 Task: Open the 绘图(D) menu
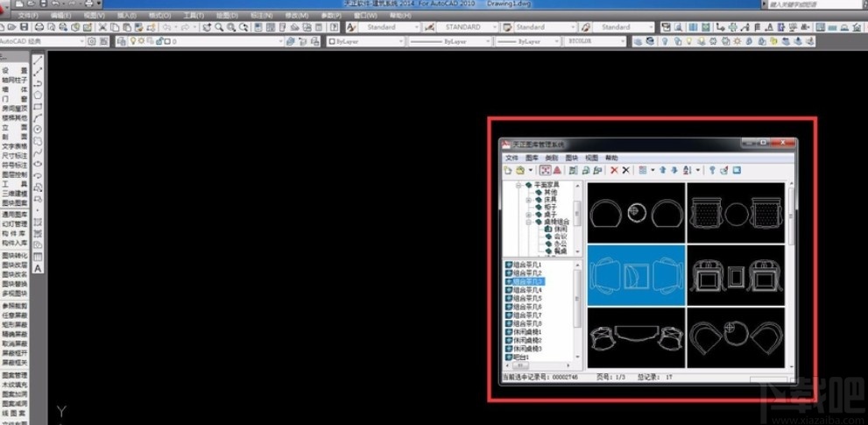227,16
